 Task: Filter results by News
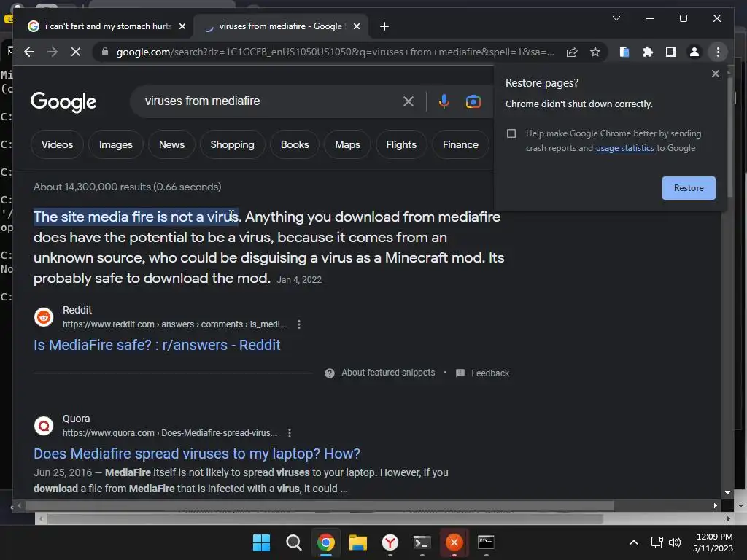click(171, 144)
